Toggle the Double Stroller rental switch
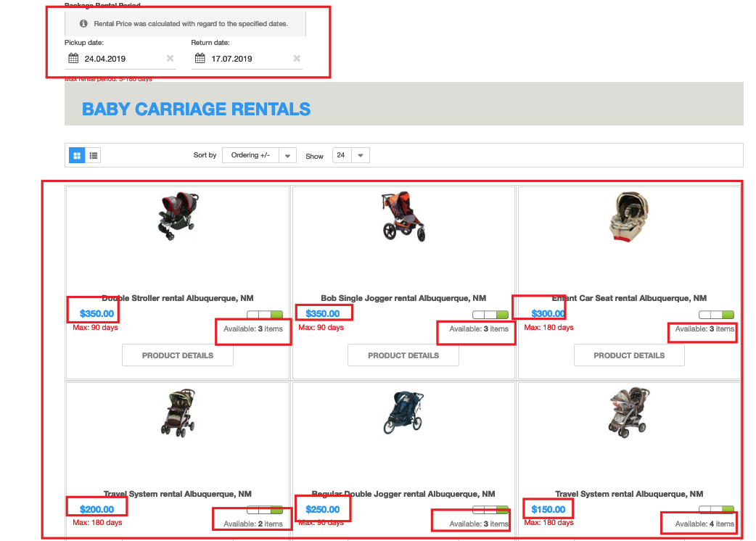The width and height of the screenshot is (756, 541). (265, 315)
